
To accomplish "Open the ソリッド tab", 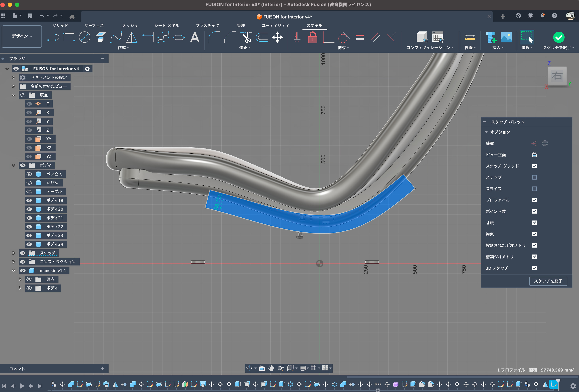I will (60, 25).
